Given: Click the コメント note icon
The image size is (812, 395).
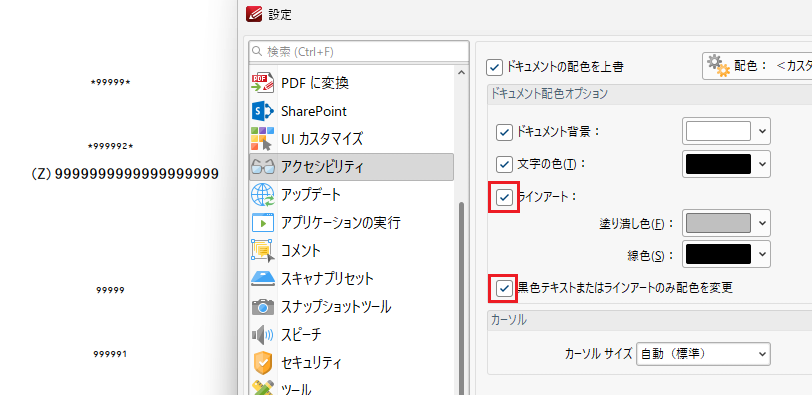Looking at the screenshot, I should (x=262, y=251).
